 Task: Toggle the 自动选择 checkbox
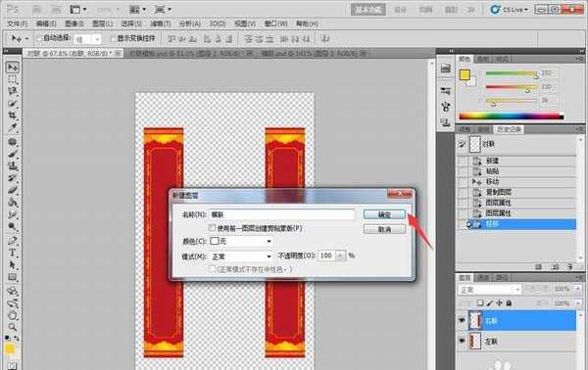(39, 38)
